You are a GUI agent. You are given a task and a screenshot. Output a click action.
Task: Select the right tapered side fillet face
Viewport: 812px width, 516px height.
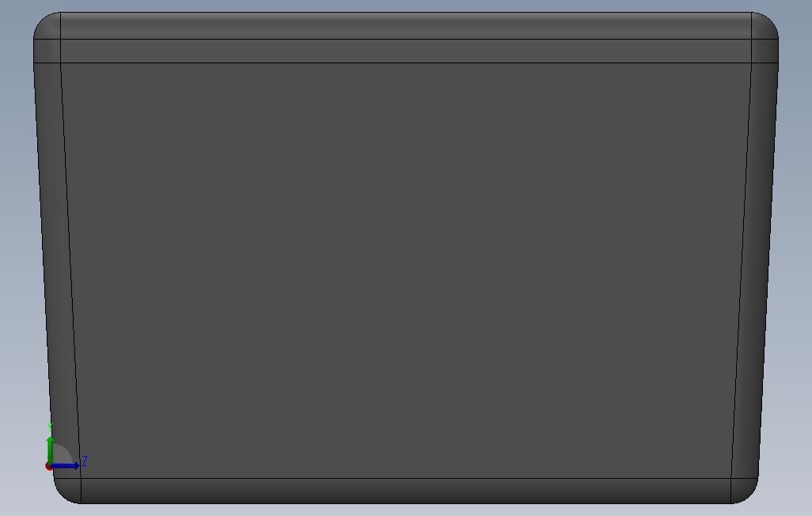click(754, 269)
